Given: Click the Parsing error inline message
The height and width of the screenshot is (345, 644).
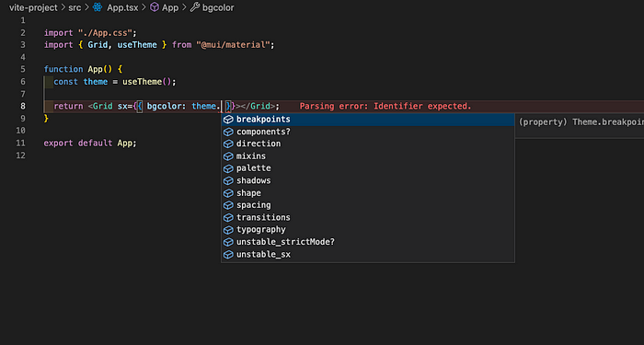Looking at the screenshot, I should (385, 107).
